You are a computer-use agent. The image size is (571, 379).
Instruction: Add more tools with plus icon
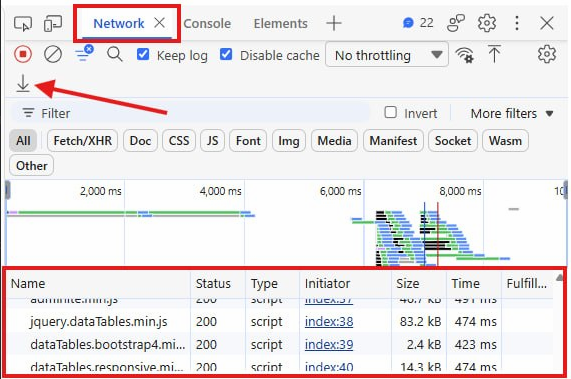(334, 23)
